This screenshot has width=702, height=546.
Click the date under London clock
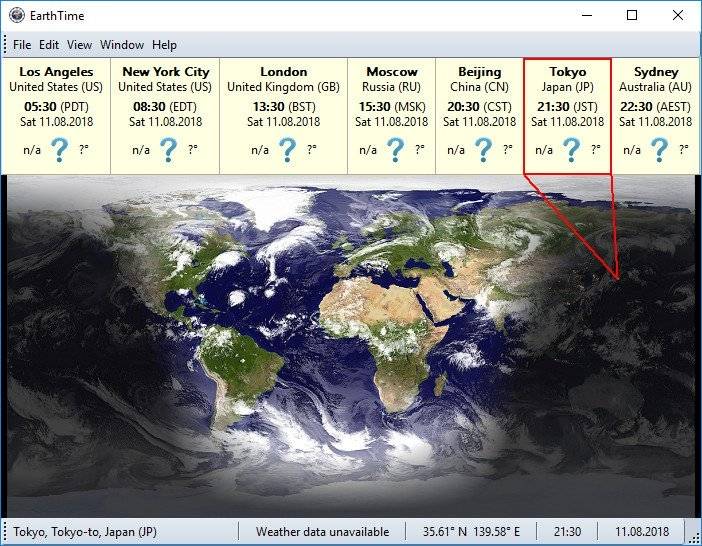click(x=284, y=122)
